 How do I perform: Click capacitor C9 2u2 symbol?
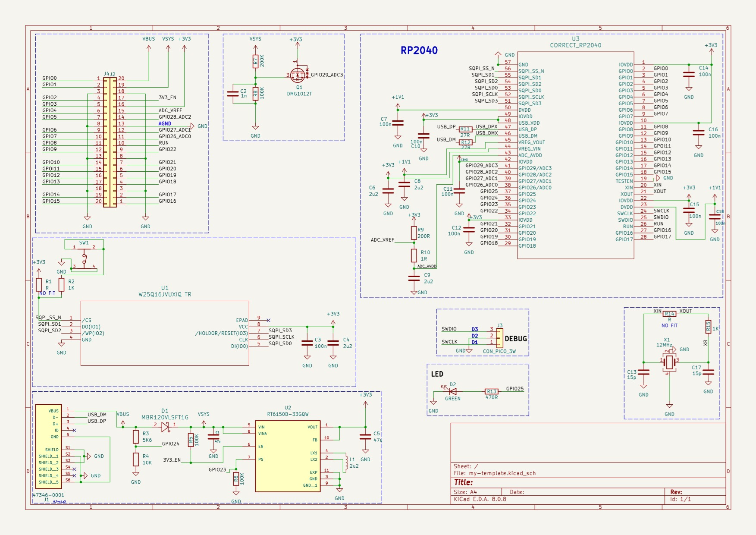point(414,278)
